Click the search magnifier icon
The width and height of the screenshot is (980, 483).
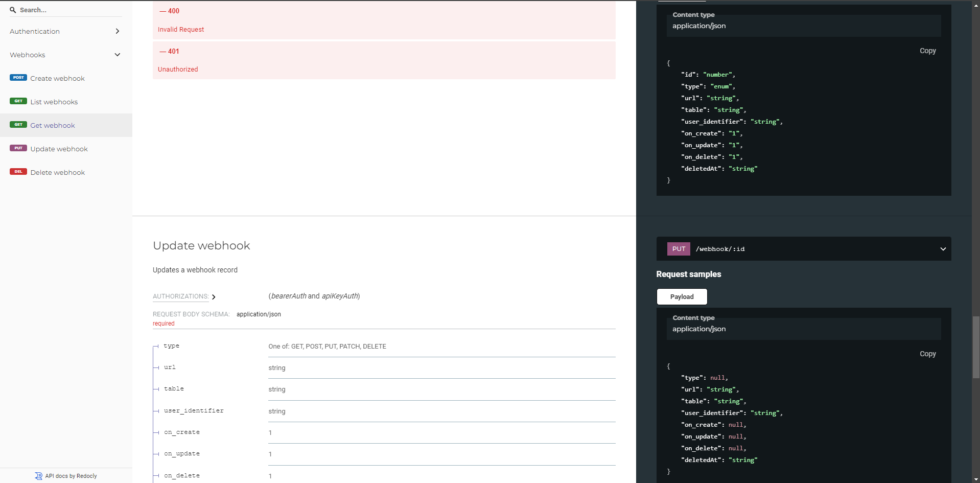(13, 10)
